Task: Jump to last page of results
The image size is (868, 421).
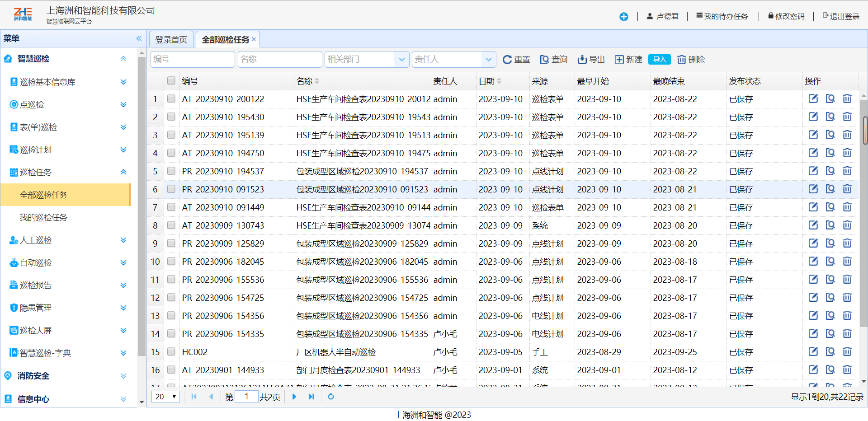Action: tap(311, 397)
